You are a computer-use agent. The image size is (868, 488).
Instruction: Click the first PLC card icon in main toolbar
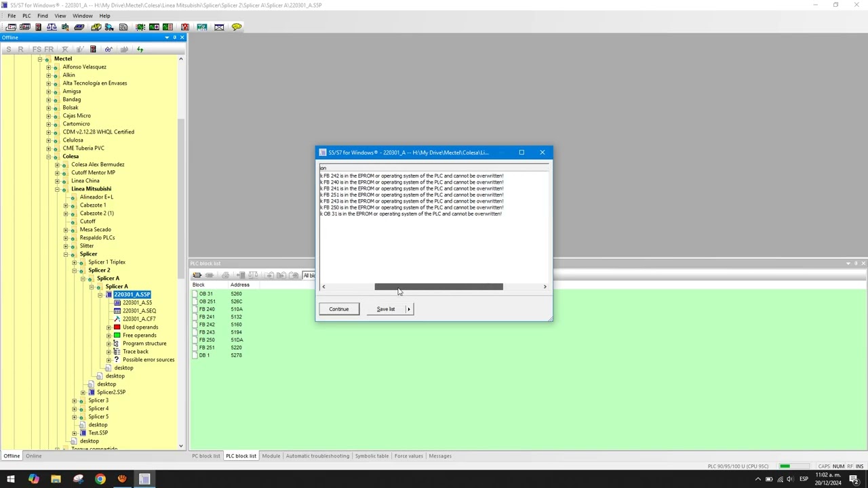click(x=11, y=27)
